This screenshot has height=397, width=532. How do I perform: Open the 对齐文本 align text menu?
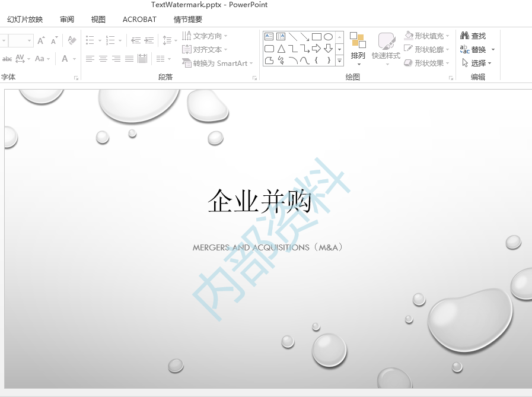(x=205, y=50)
